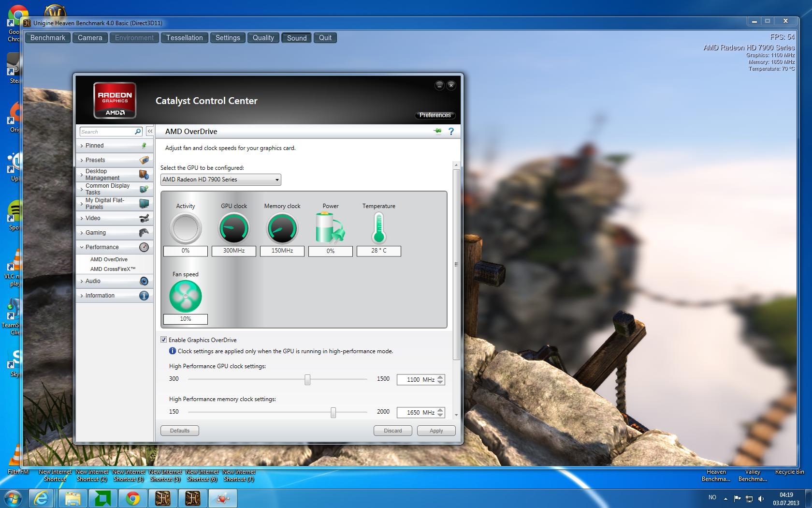The width and height of the screenshot is (812, 508).
Task: Click the Gaming controller icon
Action: pyautogui.click(x=144, y=233)
